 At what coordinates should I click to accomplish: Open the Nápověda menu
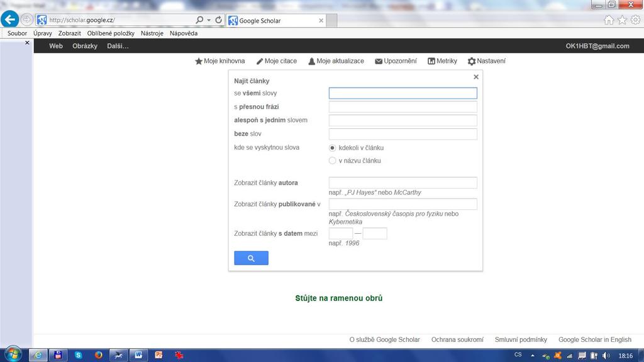[184, 33]
